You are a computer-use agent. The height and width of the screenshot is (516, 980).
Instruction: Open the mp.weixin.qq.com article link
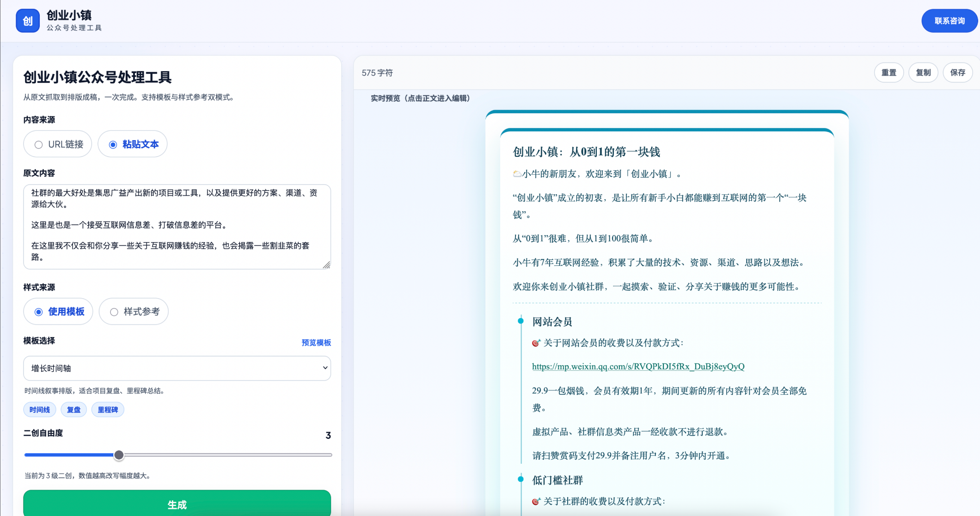[638, 367]
